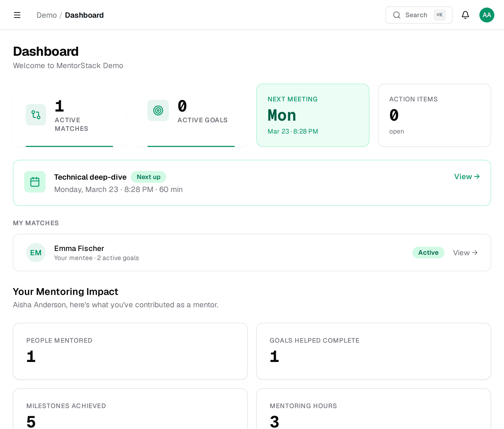
Task: Click the calendar icon for Technical deep-dive
Action: 35,182
